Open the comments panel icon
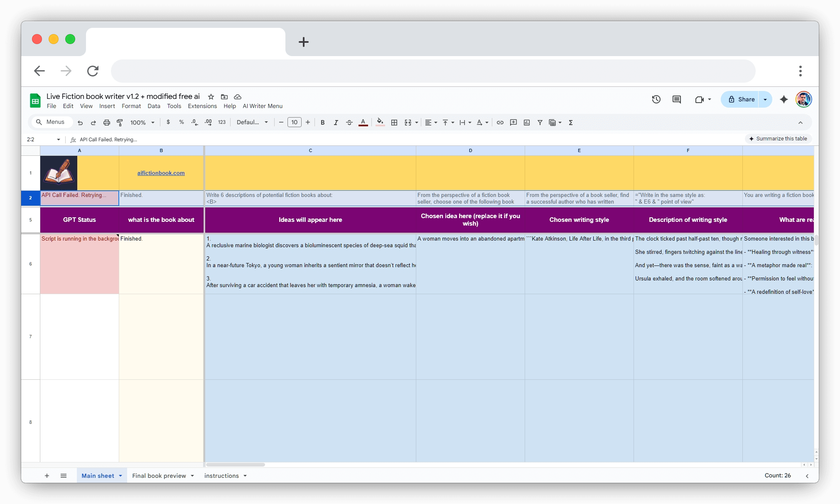This screenshot has width=840, height=504. coord(677,99)
